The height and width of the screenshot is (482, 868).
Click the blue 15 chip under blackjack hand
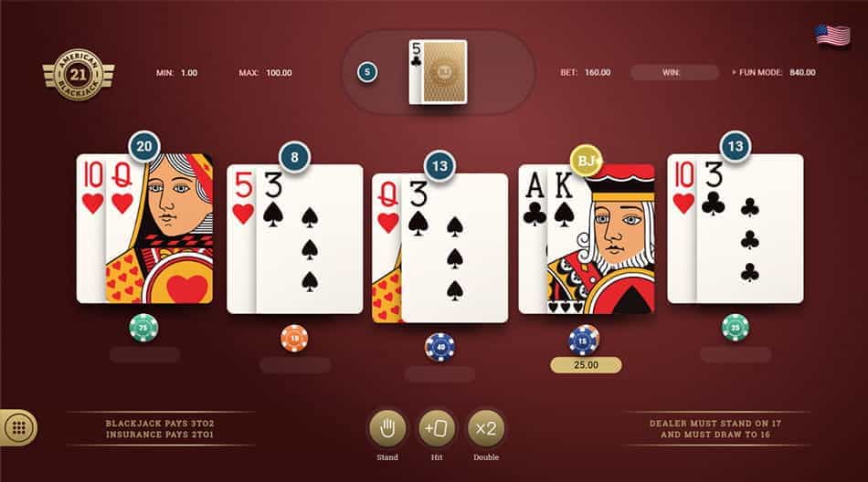[584, 341]
